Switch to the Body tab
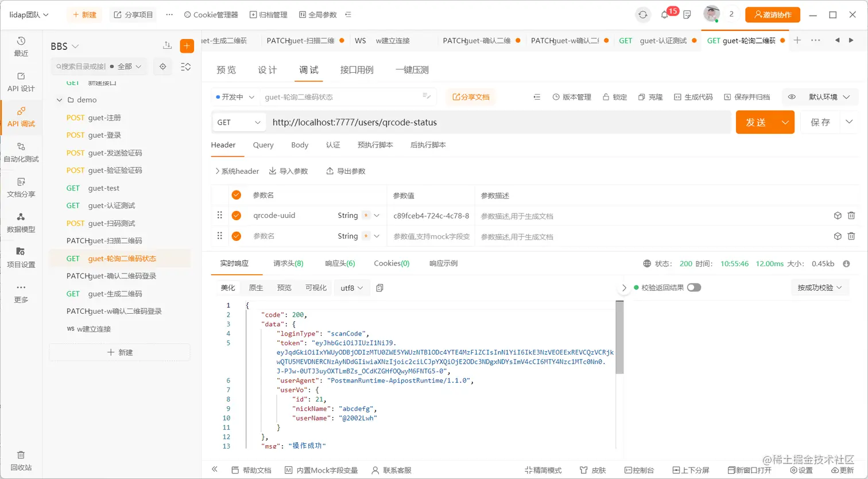This screenshot has height=479, width=868. point(300,145)
